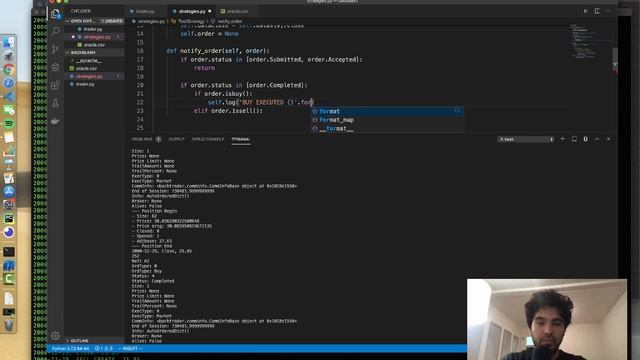This screenshot has height=360, width=640.
Task: Open Spotify from the Dock
Action: pos(9,124)
